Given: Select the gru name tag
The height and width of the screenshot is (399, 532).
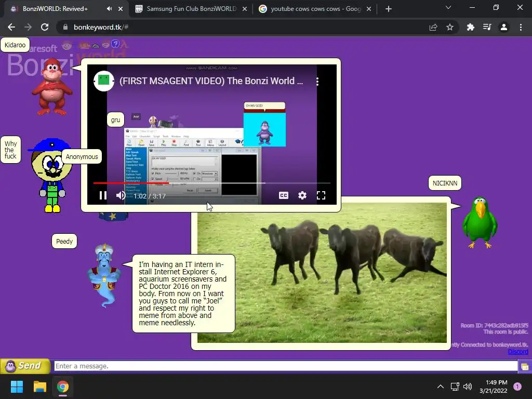Looking at the screenshot, I should click(115, 120).
